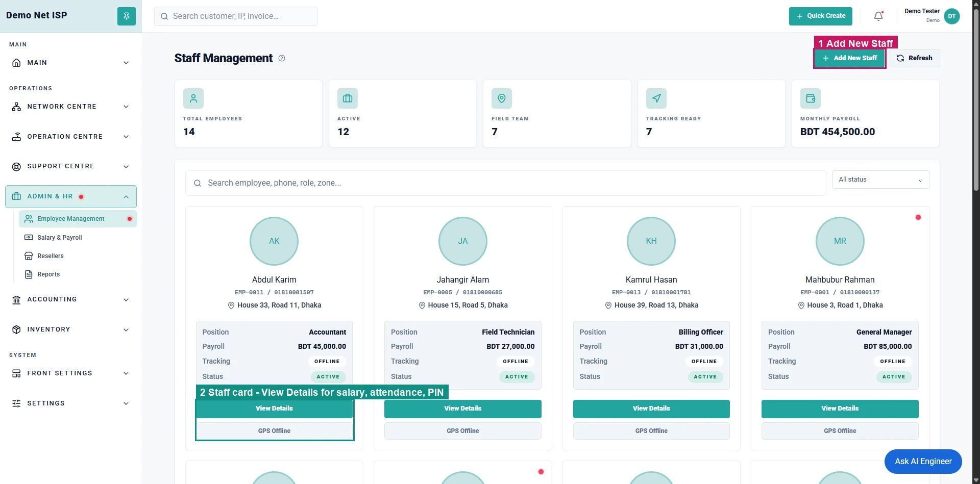Click the AK avatar of Abdul Karim
The height and width of the screenshot is (484, 980).
[274, 241]
